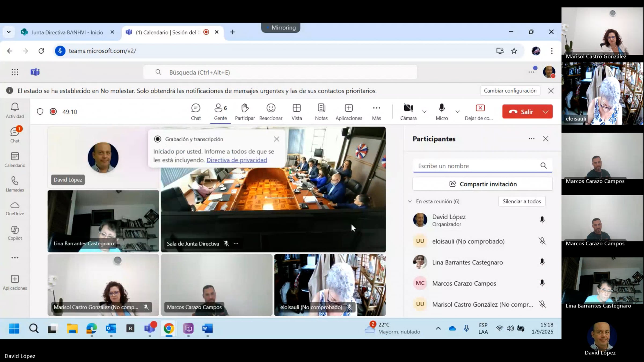The height and width of the screenshot is (362, 644).
Task: Close the Participantes panel
Action: pyautogui.click(x=546, y=139)
